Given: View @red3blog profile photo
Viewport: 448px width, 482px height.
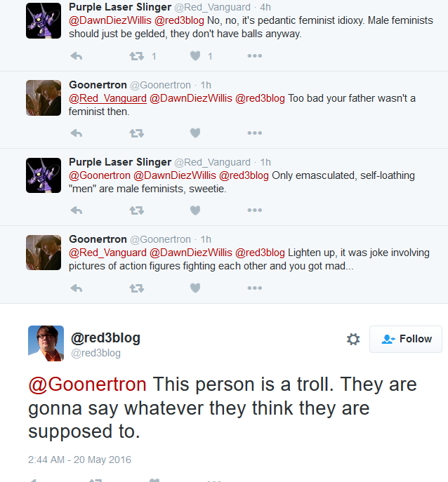Looking at the screenshot, I should [46, 343].
